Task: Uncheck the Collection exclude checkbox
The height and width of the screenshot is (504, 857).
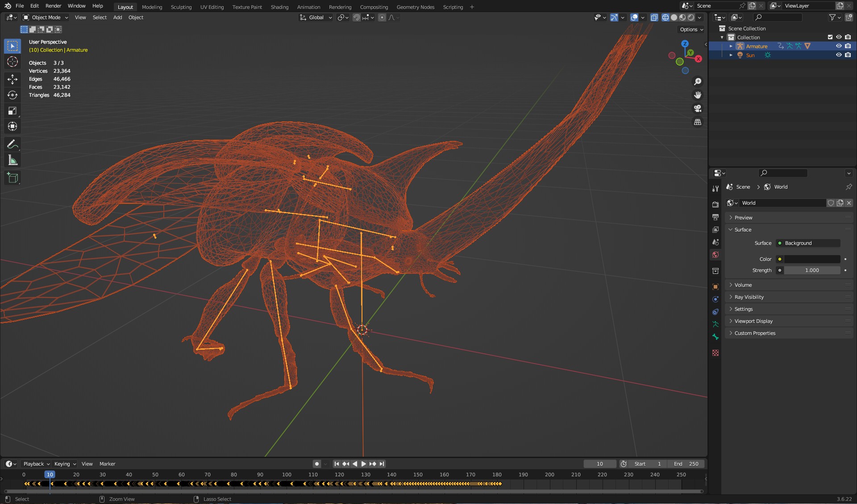Action: 830,37
